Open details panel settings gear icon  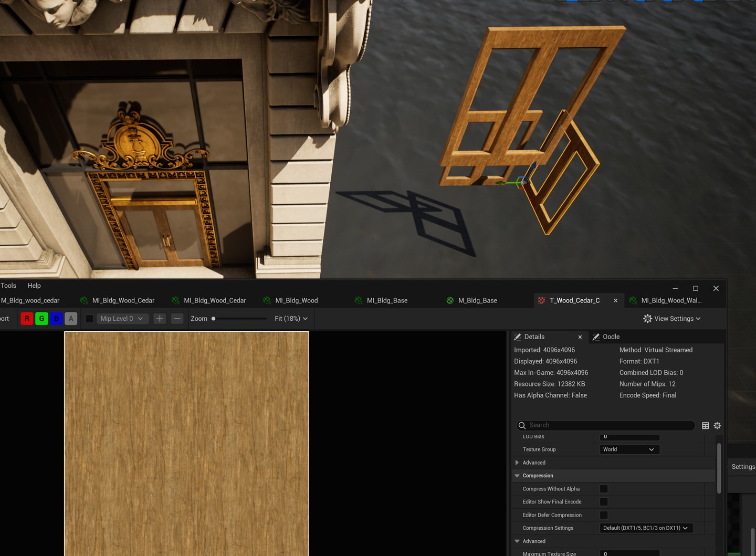[x=717, y=425]
